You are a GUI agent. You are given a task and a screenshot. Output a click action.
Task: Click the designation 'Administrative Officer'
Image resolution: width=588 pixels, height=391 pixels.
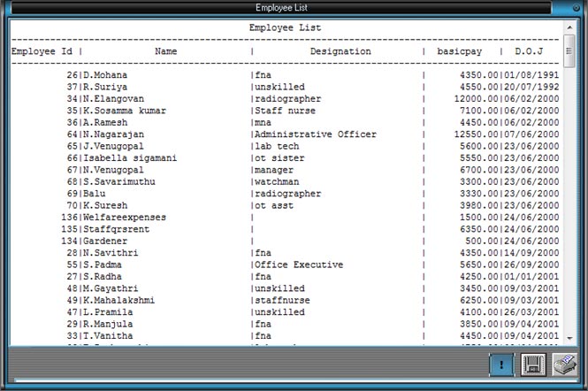[316, 134]
